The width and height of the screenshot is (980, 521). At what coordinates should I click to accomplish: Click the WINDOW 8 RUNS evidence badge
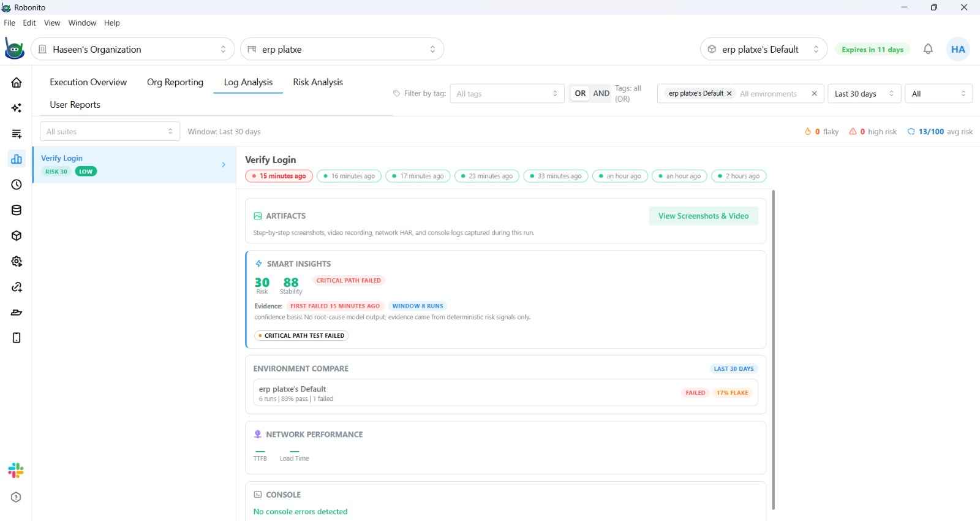418,306
